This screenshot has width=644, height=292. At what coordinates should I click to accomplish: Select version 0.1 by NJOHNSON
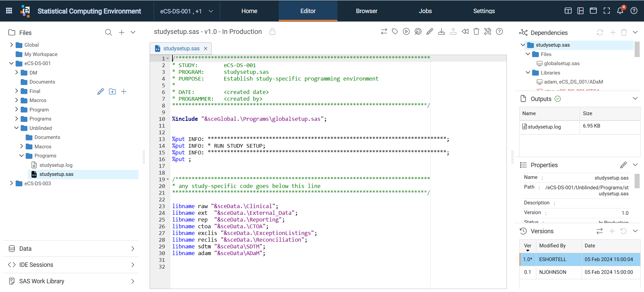(580, 272)
